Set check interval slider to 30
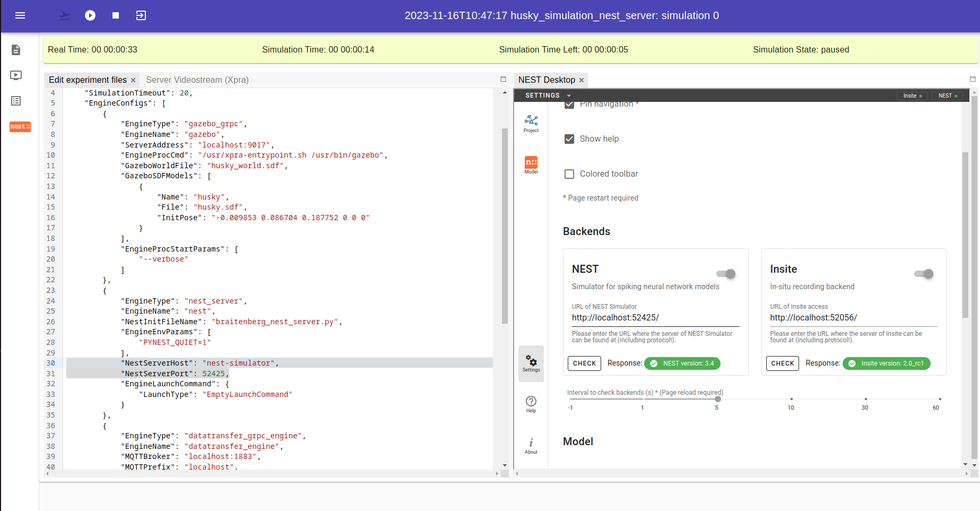This screenshot has height=511, width=980. (x=865, y=399)
